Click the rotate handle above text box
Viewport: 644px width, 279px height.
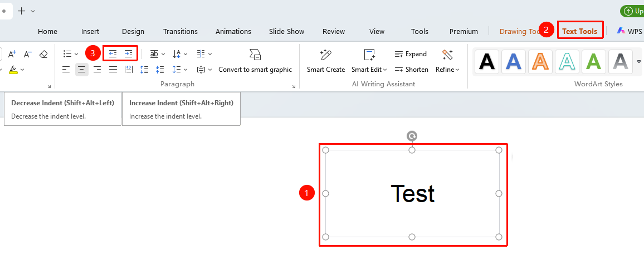[x=412, y=136]
